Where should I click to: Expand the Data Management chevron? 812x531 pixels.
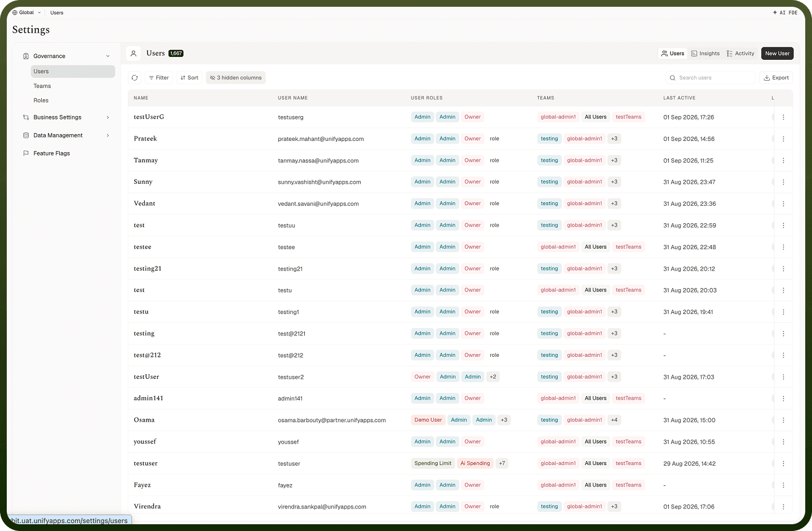pyautogui.click(x=108, y=135)
